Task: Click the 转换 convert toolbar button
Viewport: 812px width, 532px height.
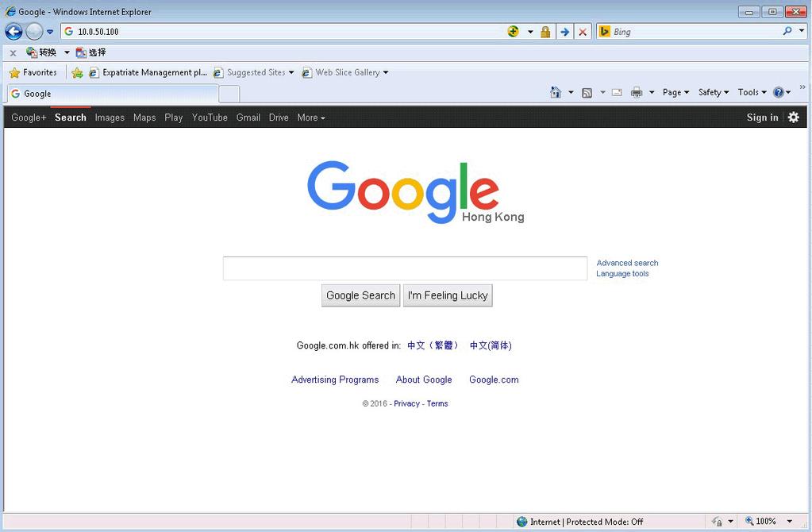Action: coord(41,52)
